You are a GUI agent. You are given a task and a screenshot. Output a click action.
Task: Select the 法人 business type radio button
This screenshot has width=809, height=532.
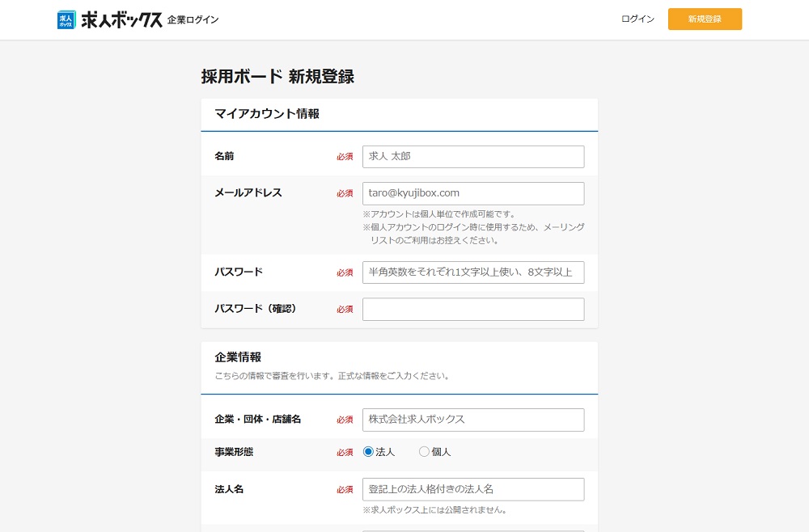368,452
